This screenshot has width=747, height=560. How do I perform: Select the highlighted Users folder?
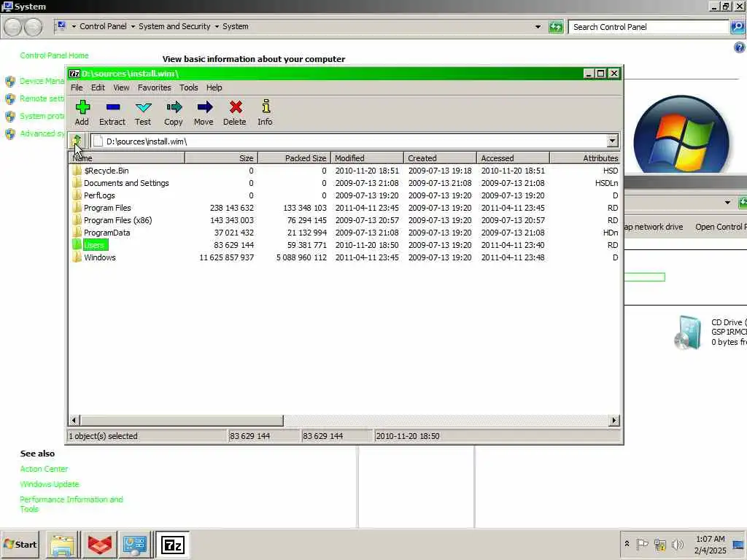click(x=95, y=245)
